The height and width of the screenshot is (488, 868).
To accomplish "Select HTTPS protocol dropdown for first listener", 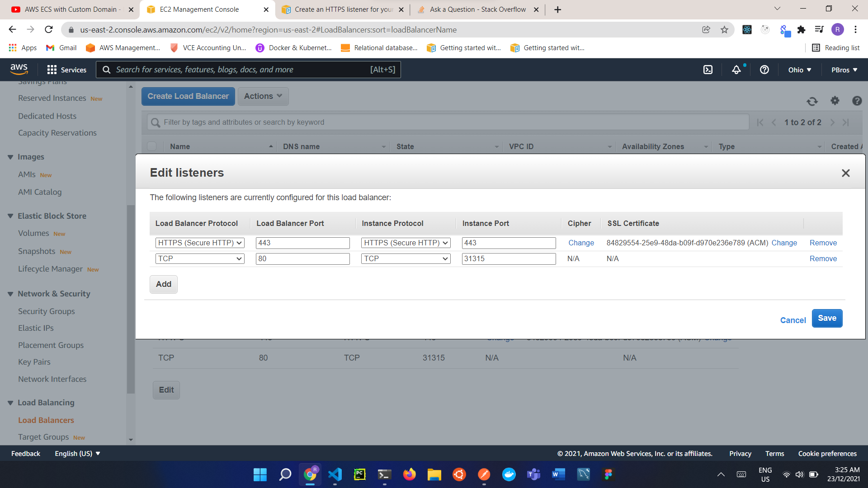I will [x=199, y=243].
